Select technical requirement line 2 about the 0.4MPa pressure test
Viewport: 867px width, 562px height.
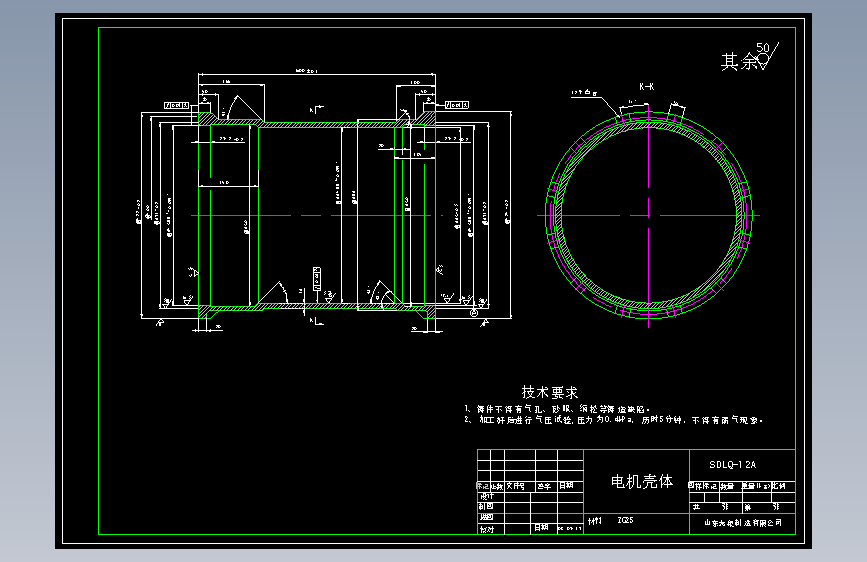pos(614,420)
